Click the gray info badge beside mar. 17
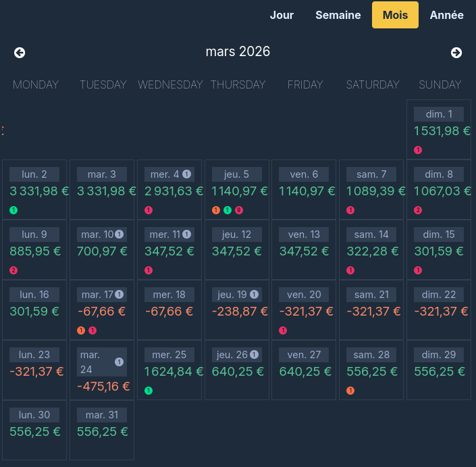476x467 pixels. pos(120,295)
